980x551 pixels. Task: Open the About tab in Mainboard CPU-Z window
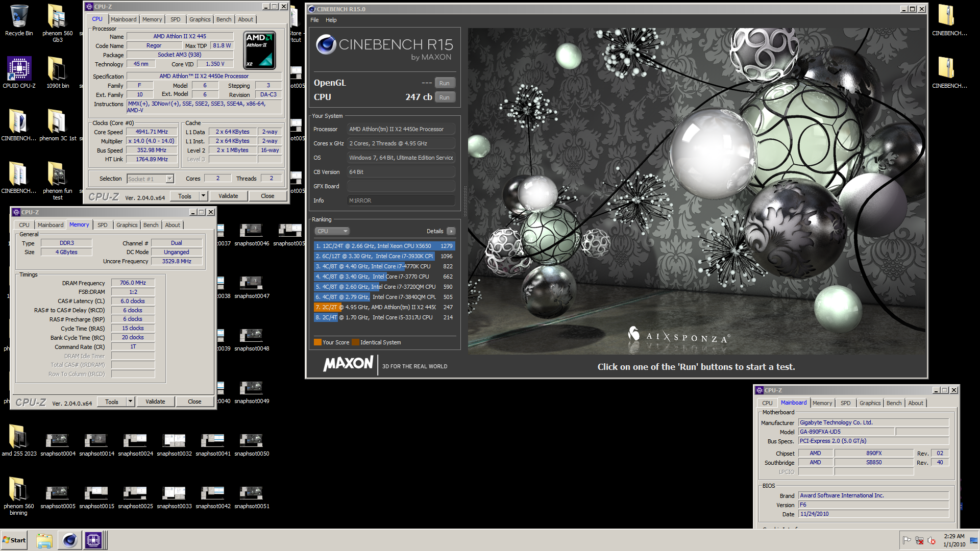coord(915,403)
